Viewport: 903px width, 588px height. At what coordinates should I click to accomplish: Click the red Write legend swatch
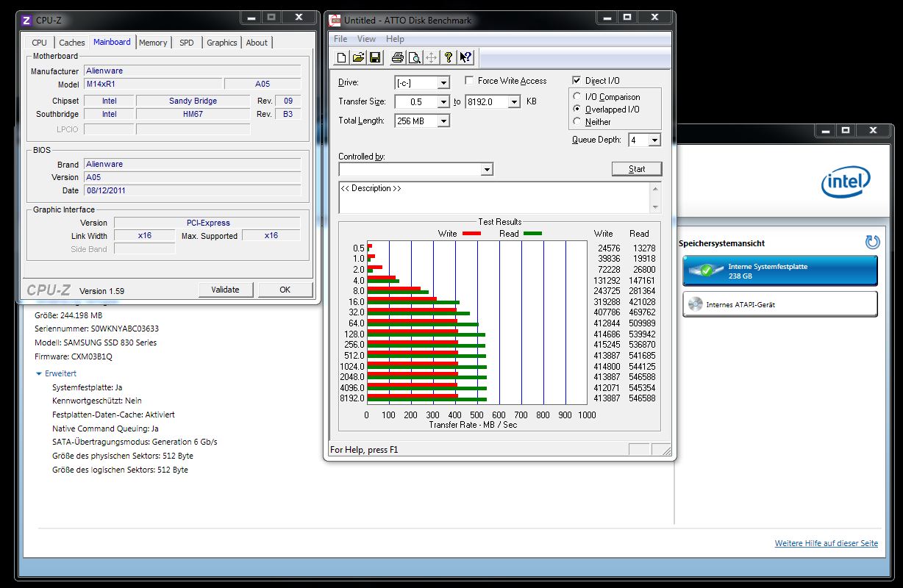pos(471,234)
